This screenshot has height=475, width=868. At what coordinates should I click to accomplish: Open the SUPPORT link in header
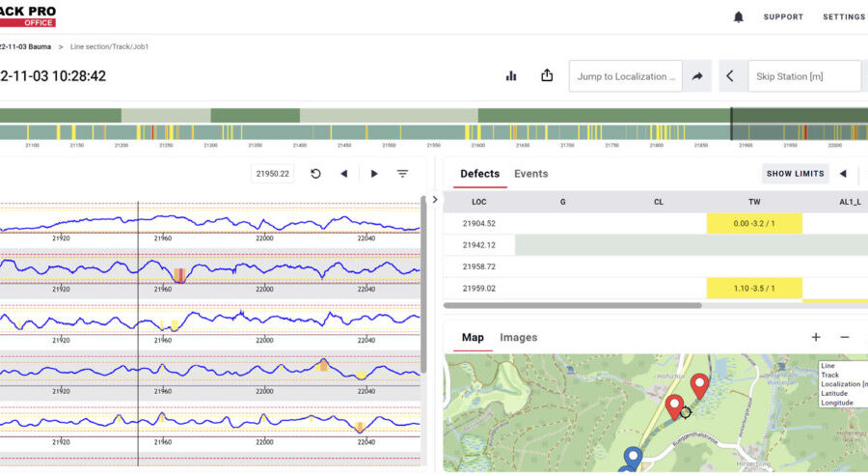point(783,17)
